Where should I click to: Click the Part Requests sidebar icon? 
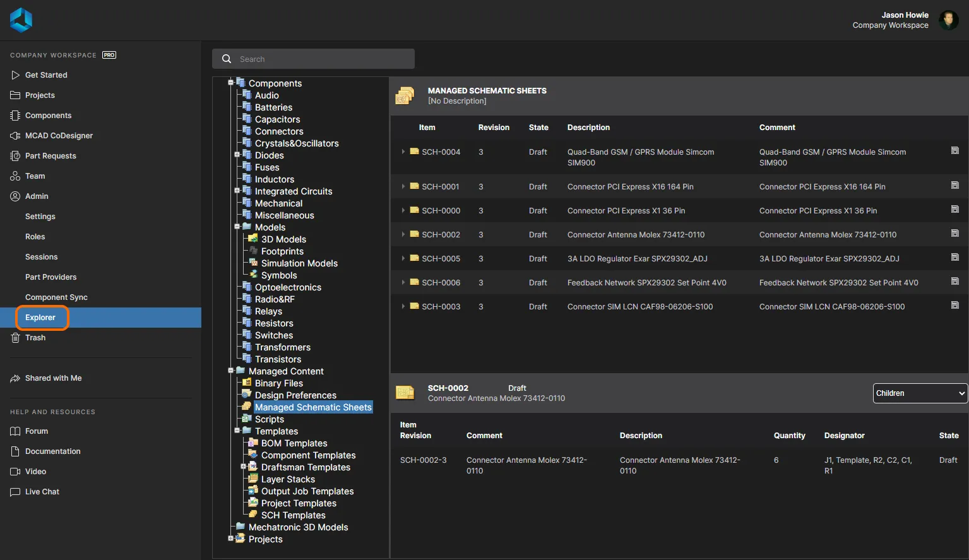tap(15, 156)
